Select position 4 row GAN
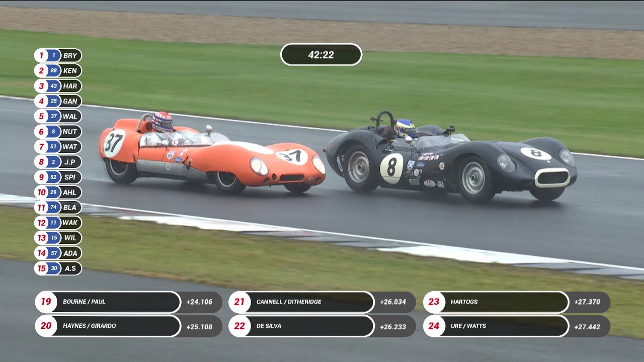 pyautogui.click(x=58, y=101)
